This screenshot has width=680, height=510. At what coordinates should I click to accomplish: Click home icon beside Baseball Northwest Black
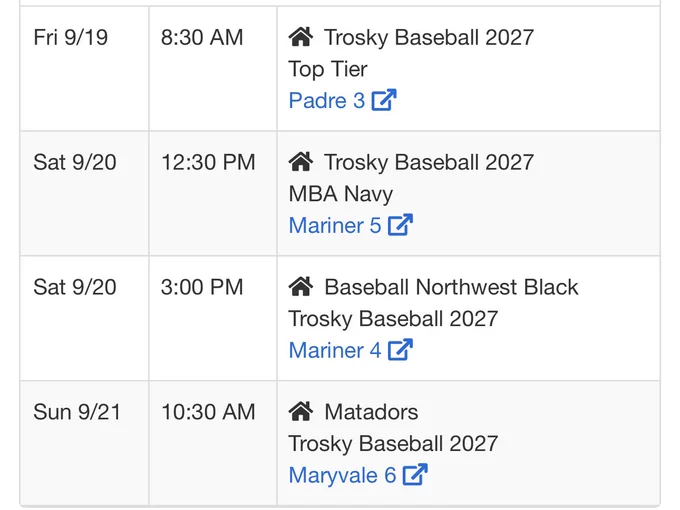301,287
